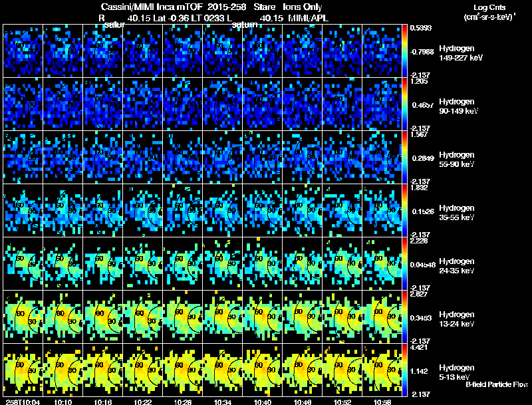Select the 55-90 keV panel at 10:10
This screenshot has width=532, height=405.
[x=63, y=158]
